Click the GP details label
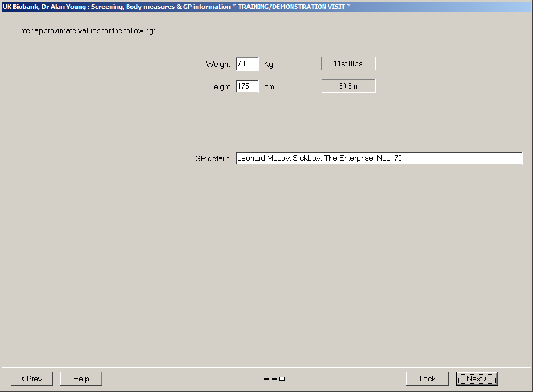The height and width of the screenshot is (392, 533). tap(212, 159)
